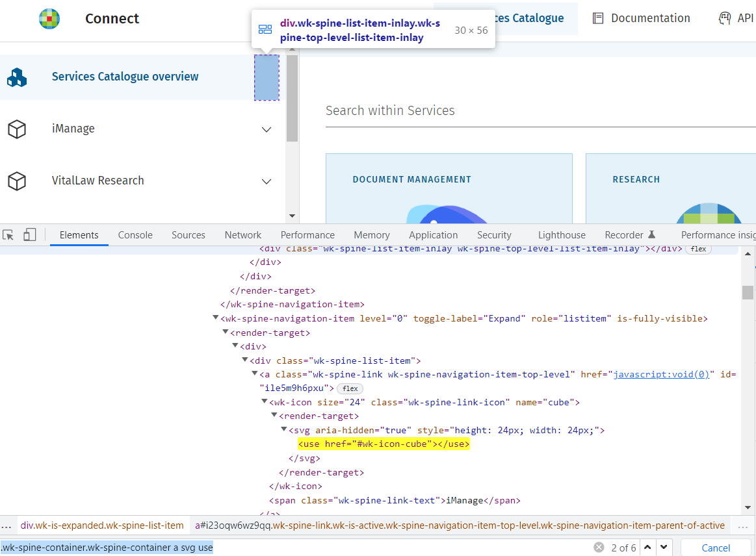Click the 2 of 6 match counter
Viewport: 756px width, 556px height.
point(624,548)
